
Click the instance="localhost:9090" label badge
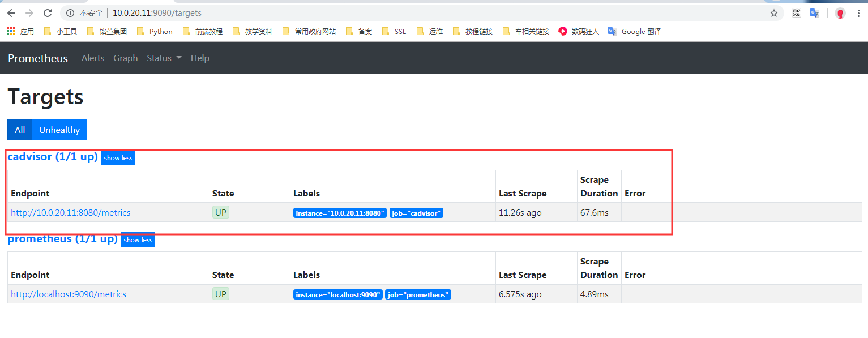(338, 295)
